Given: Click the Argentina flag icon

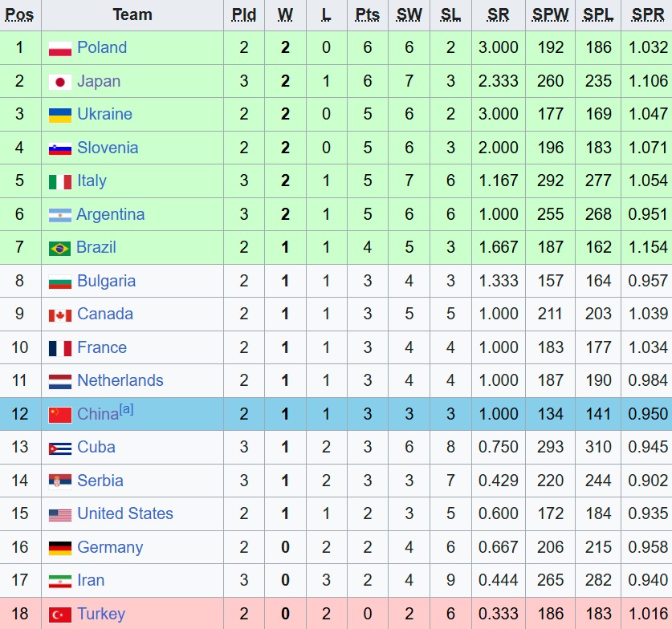Looking at the screenshot, I should pyautogui.click(x=60, y=215).
